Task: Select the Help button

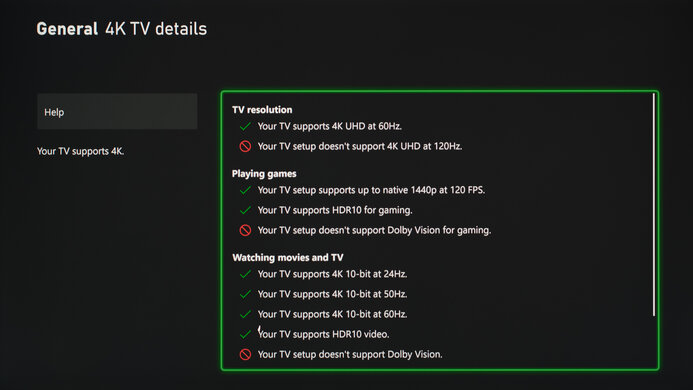Action: [x=117, y=111]
